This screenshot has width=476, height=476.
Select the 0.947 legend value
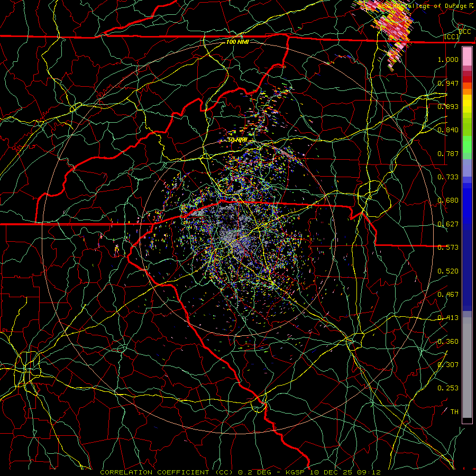pos(448,83)
